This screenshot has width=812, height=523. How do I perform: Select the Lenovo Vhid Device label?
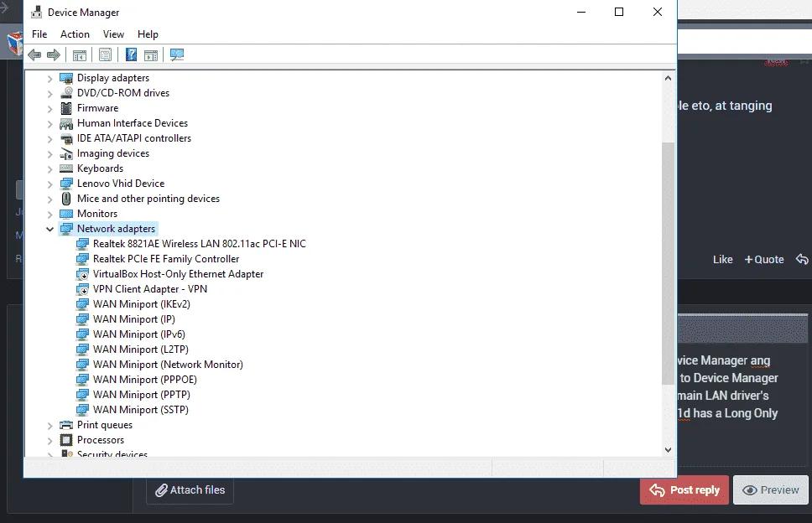point(121,184)
